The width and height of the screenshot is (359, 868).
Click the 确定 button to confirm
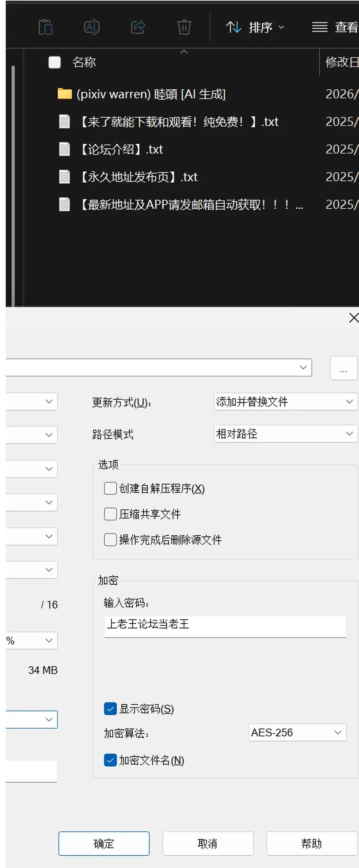(104, 844)
